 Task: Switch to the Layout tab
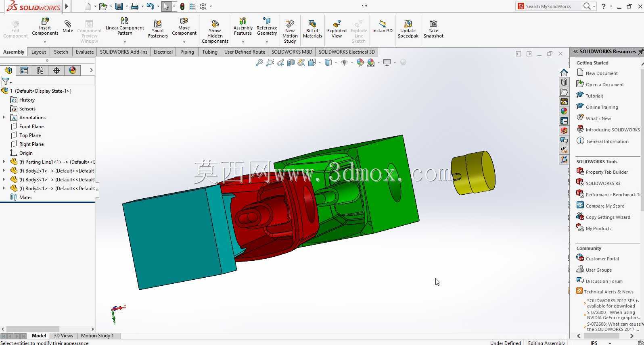pos(39,52)
